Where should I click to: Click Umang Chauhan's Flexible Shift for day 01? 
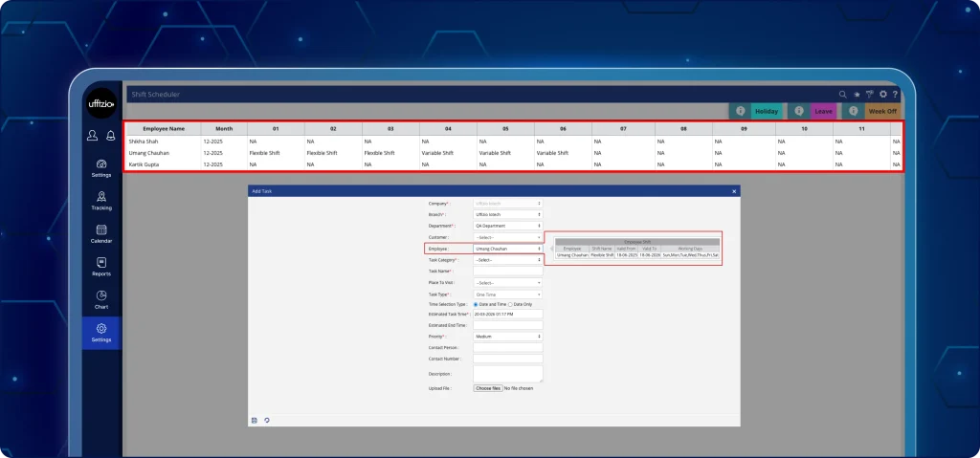tap(265, 152)
